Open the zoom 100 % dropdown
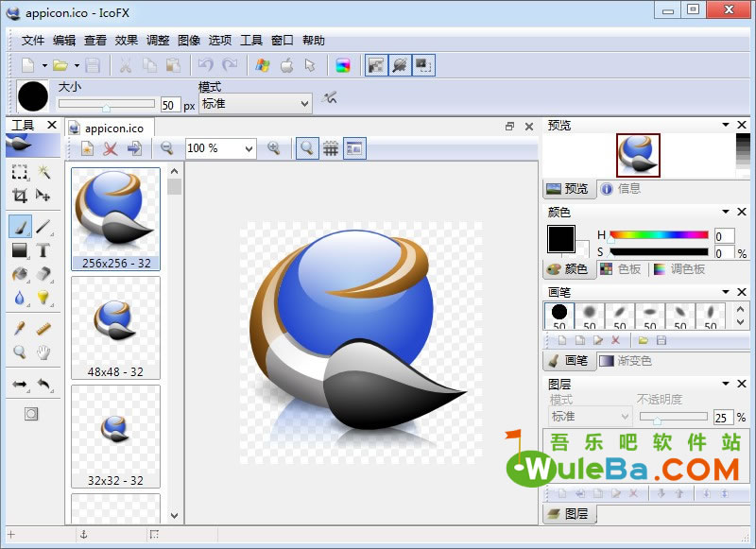Image resolution: width=756 pixels, height=549 pixels. point(249,148)
